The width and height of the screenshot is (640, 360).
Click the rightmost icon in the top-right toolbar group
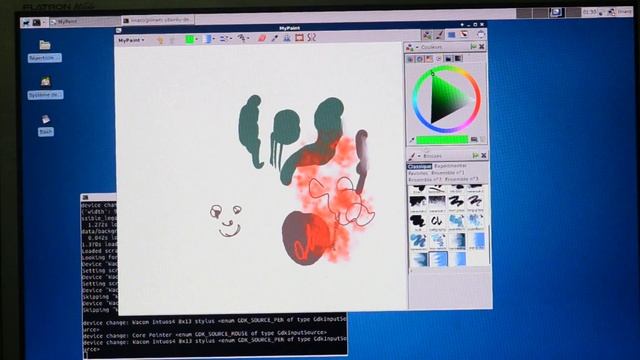coord(480,35)
